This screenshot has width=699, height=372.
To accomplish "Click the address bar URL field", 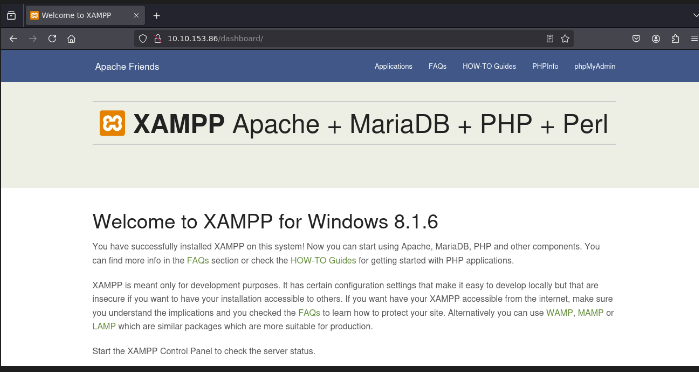I will pos(354,39).
